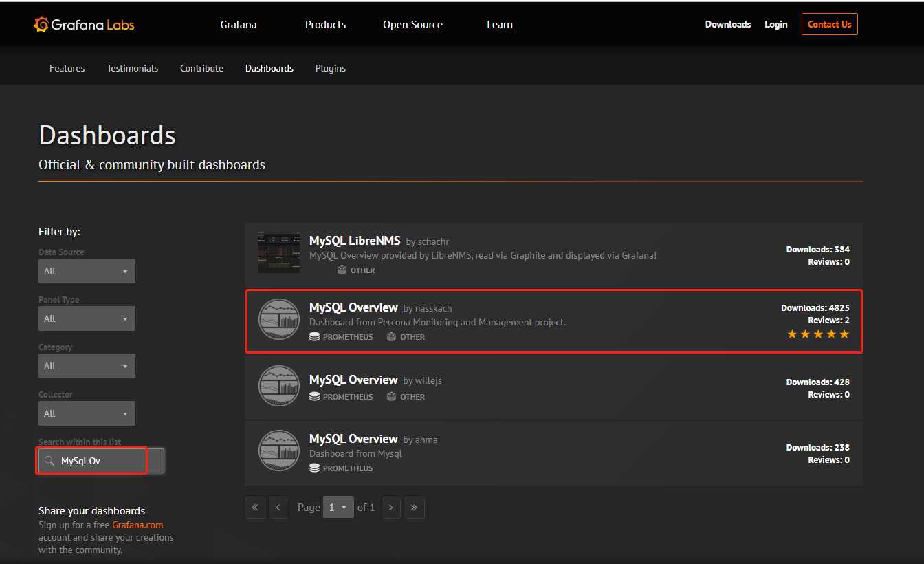Open the Open Source top menu
The image size is (924, 564).
click(x=412, y=25)
